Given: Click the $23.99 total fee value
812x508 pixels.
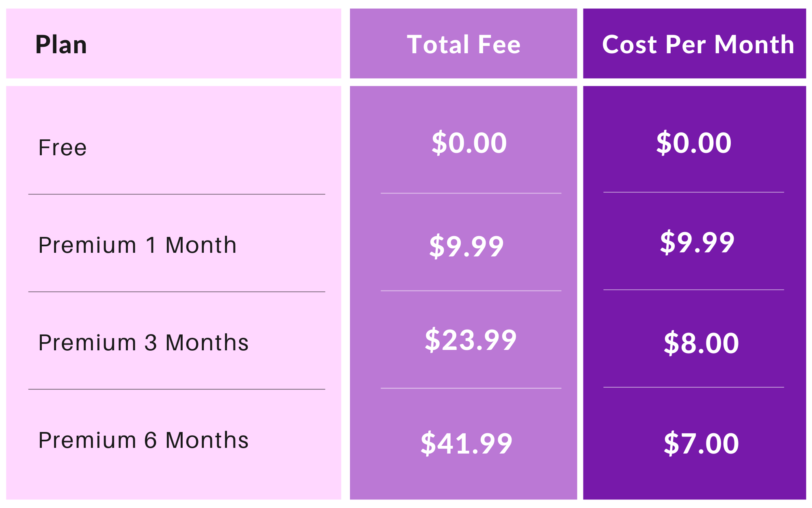Looking at the screenshot, I should (471, 340).
